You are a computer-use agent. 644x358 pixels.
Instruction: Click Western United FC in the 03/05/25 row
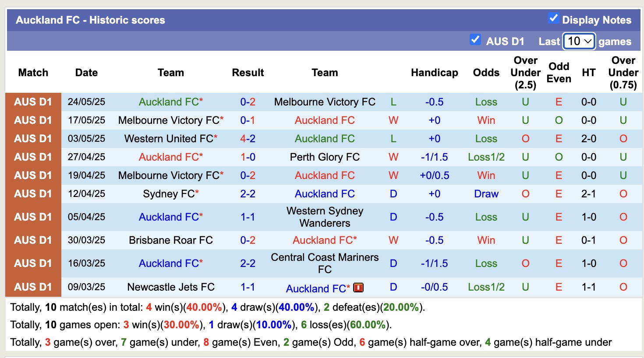167,138
